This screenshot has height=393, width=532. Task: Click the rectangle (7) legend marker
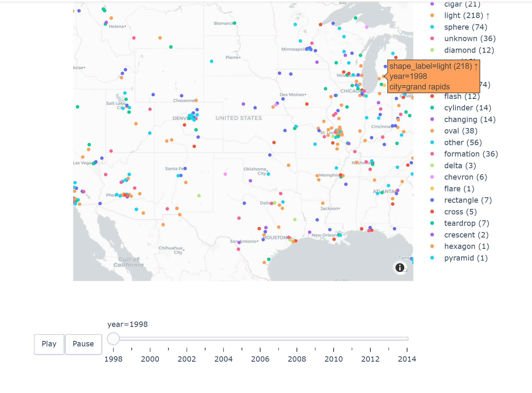pyautogui.click(x=432, y=200)
